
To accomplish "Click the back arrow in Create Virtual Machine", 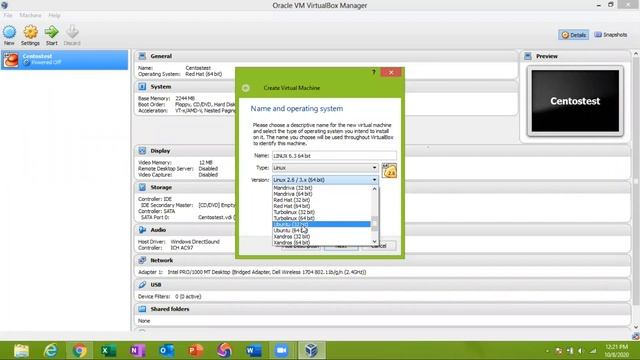I will pos(246,88).
